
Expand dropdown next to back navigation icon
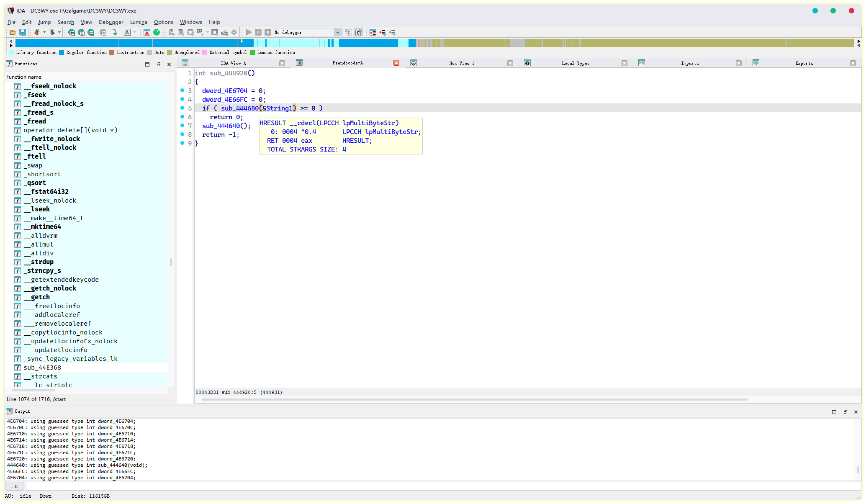[x=44, y=32]
